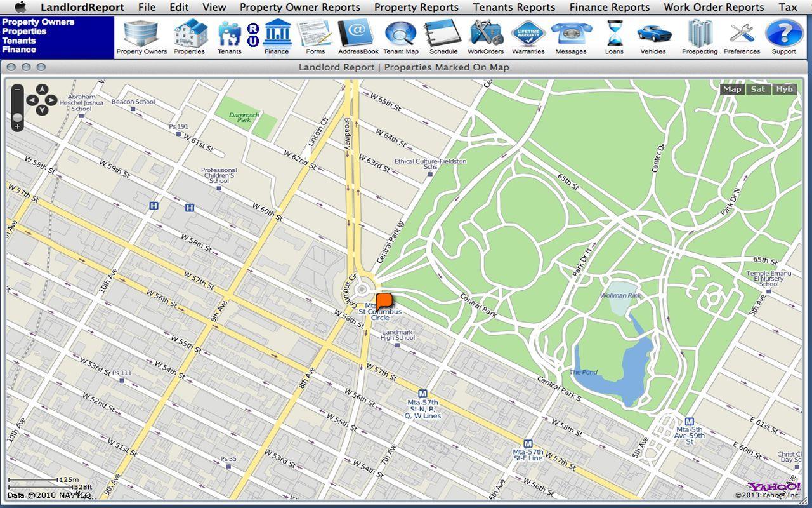Zoom in using the map's top zoom button
812x508 pixels.
point(17,90)
